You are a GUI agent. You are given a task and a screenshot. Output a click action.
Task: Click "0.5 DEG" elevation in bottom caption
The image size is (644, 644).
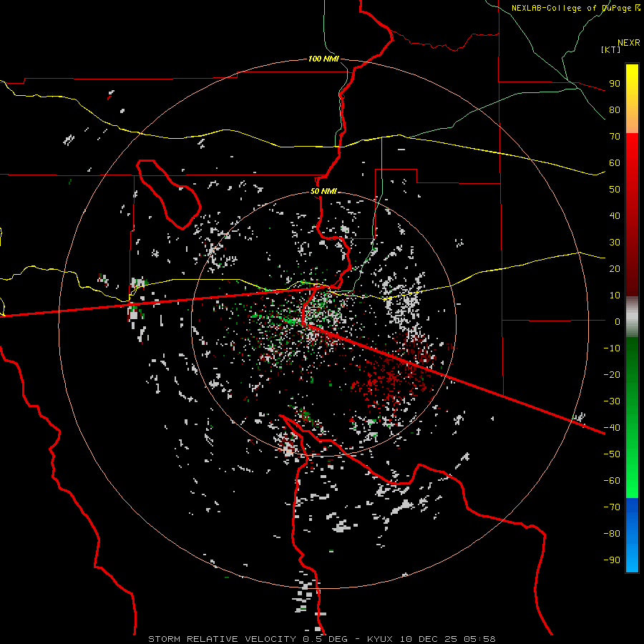[x=325, y=639]
